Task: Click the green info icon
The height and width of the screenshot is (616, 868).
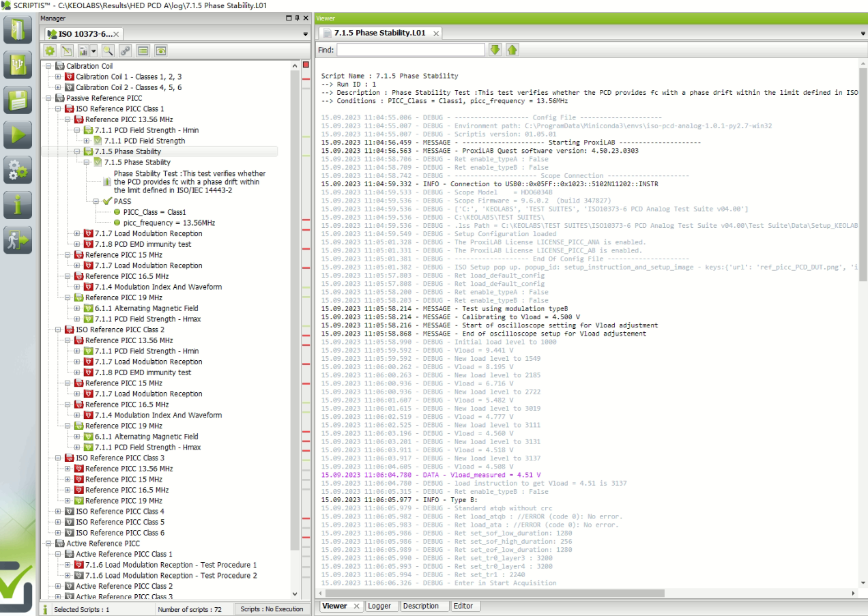Action: tap(18, 205)
